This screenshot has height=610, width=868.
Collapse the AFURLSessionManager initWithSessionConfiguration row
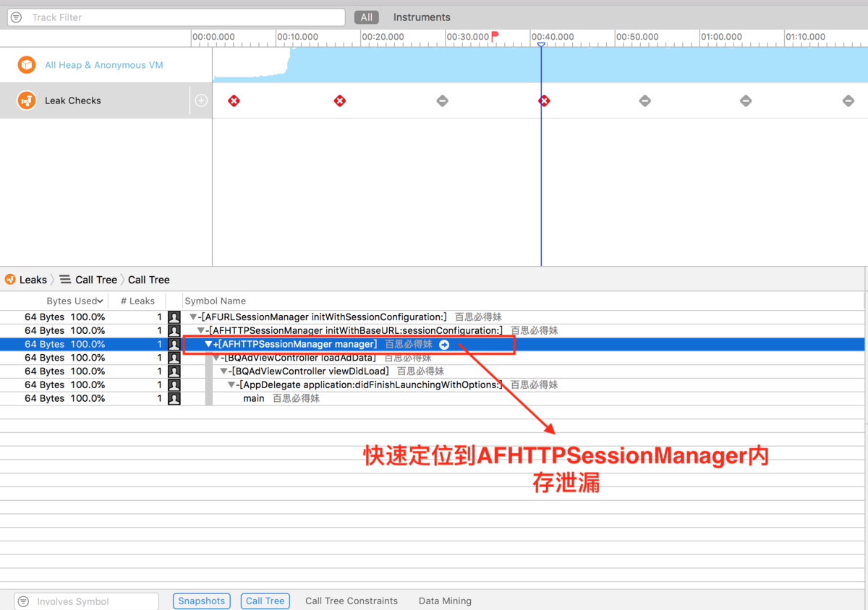tap(193, 317)
